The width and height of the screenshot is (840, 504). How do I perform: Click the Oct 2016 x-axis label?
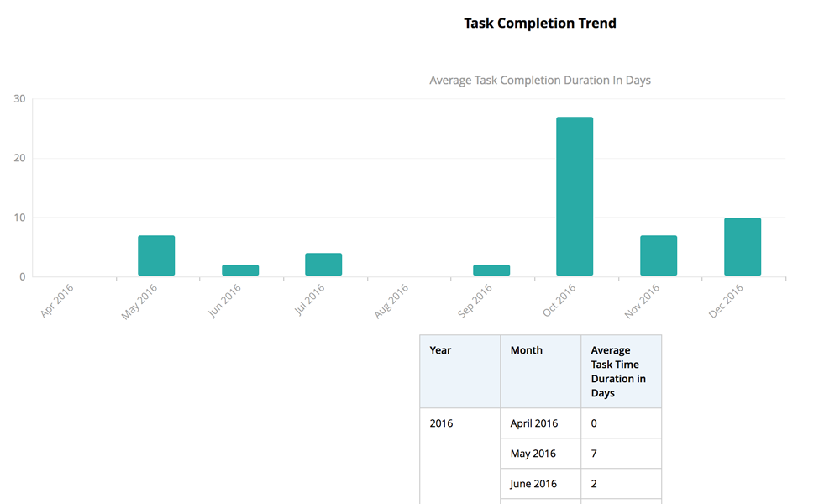(x=559, y=301)
